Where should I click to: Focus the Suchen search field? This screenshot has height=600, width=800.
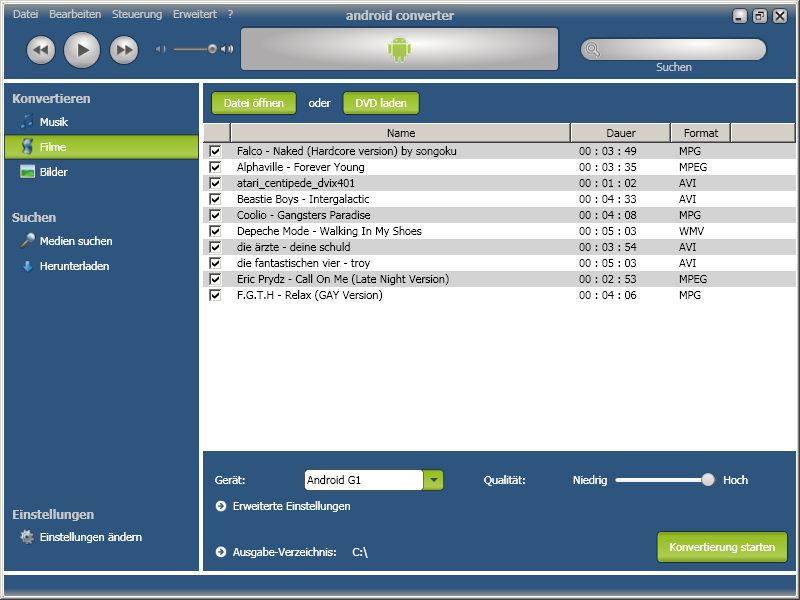point(673,49)
